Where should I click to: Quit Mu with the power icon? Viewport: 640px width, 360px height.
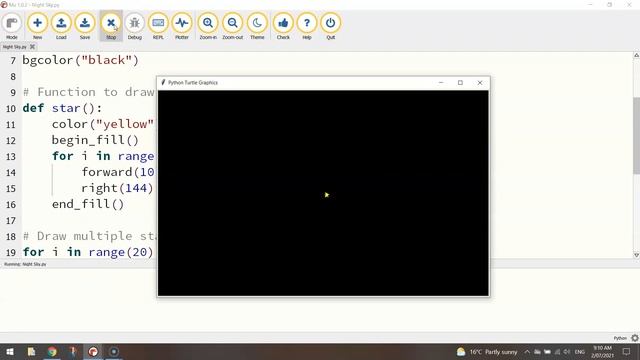coord(331,26)
